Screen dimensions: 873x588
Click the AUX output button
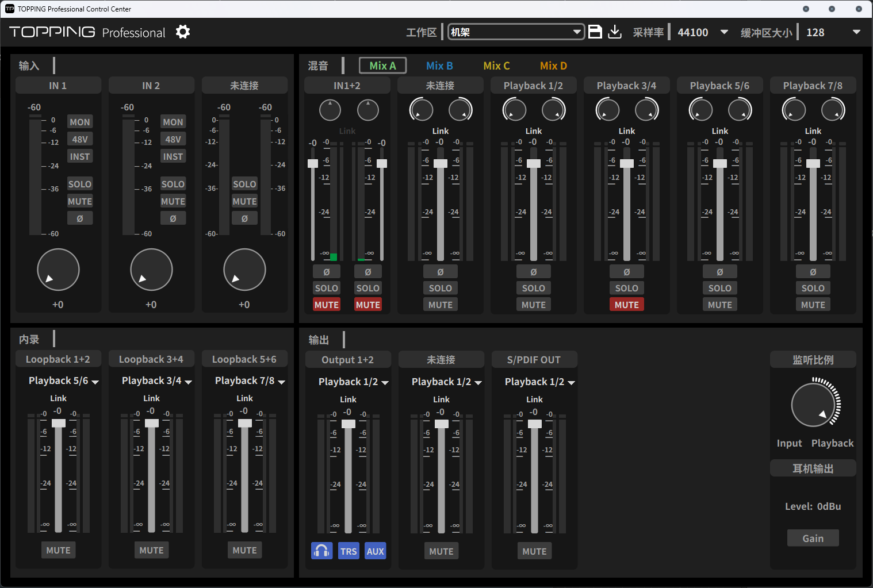click(375, 551)
